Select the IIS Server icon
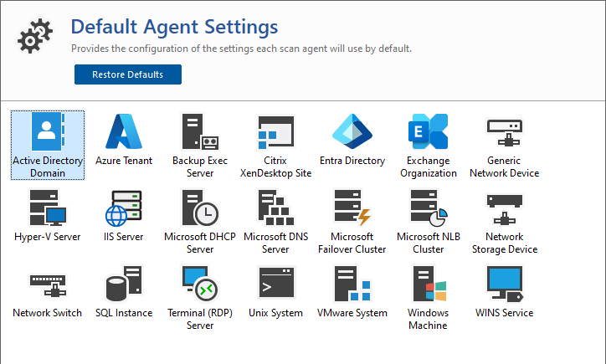The image size is (606, 364). tap(124, 208)
